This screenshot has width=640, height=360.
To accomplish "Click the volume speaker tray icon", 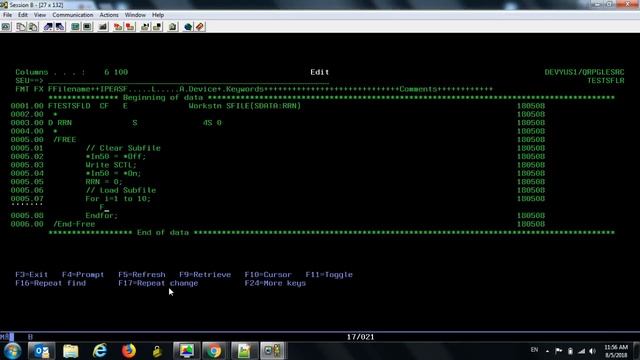I will point(593,351).
